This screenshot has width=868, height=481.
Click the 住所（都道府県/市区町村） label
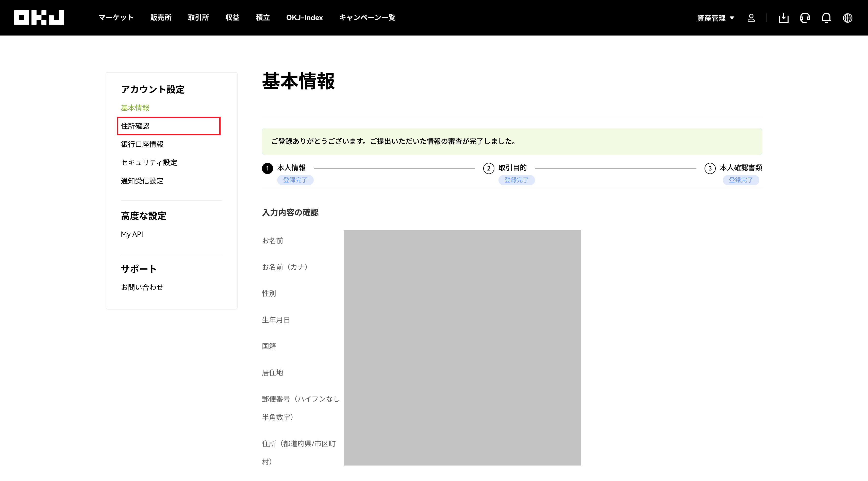click(299, 453)
